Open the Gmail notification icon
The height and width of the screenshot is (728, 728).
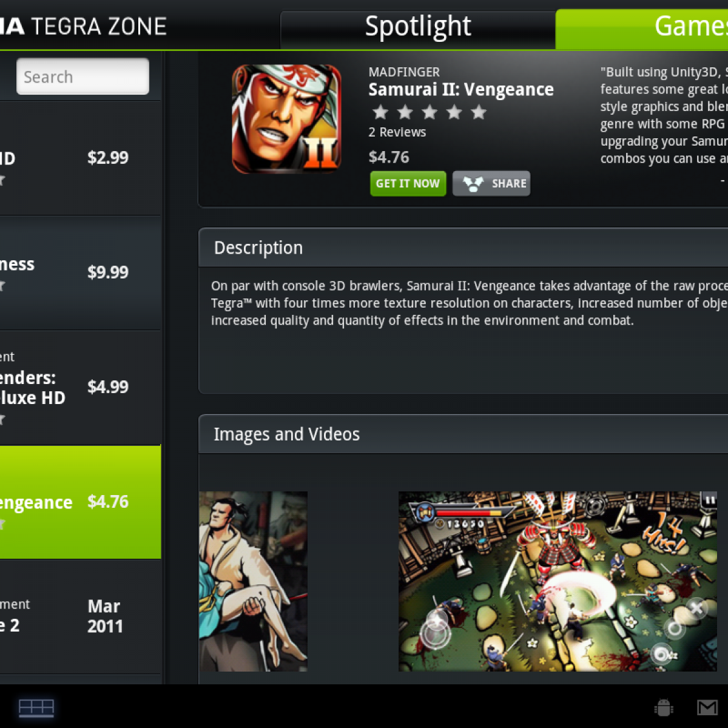[x=707, y=707]
